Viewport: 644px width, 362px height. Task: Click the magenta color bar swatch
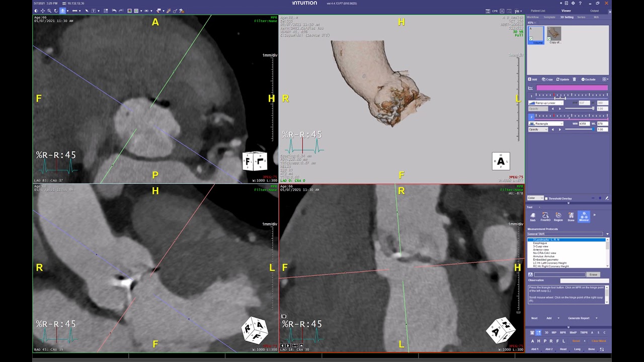(572, 88)
